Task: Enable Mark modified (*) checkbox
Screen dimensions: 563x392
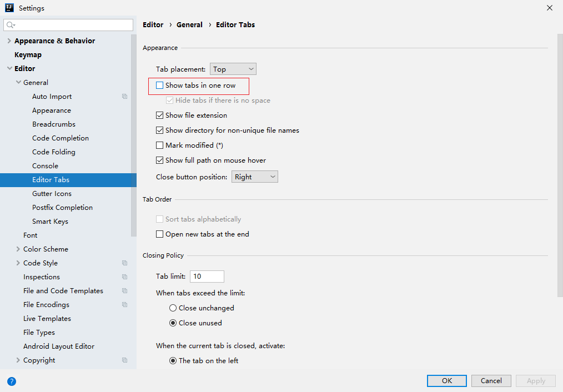Action: tap(159, 145)
